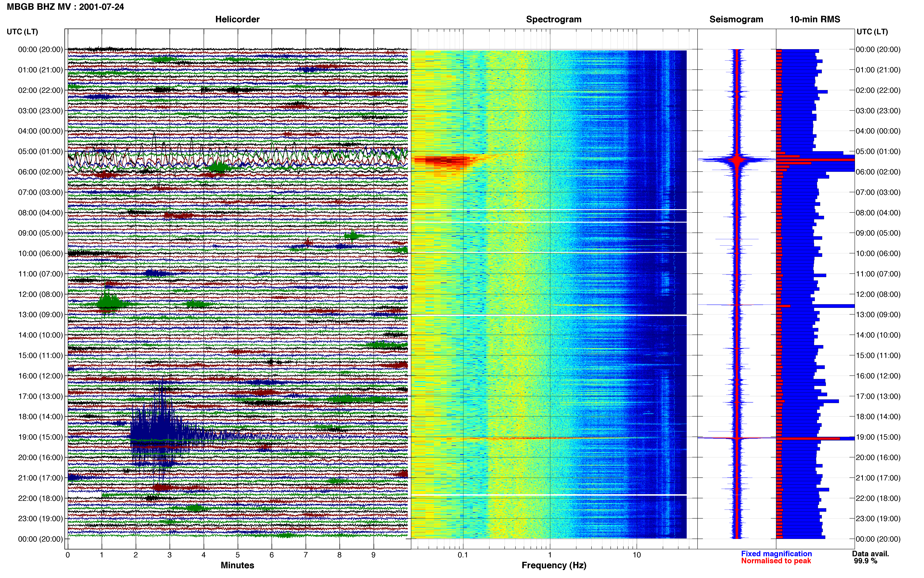924x578 pixels.
Task: Select the Spectrogram panel heading
Action: click(554, 20)
